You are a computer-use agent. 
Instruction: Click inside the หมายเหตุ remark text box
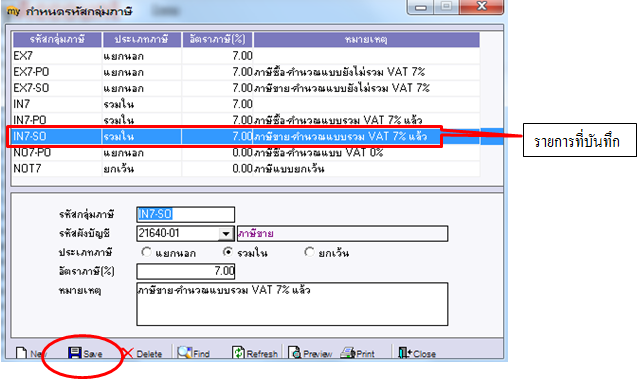[x=292, y=304]
